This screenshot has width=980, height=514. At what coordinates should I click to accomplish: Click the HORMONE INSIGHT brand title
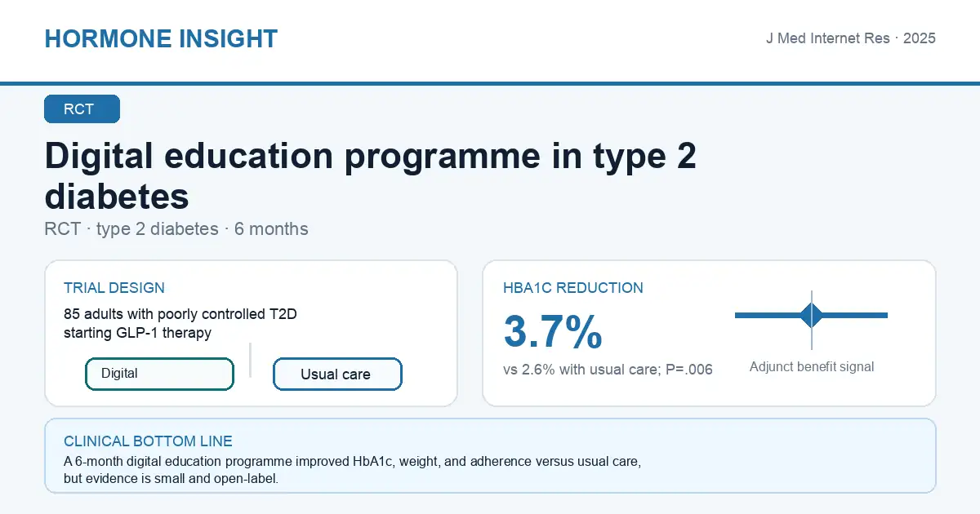pos(161,38)
